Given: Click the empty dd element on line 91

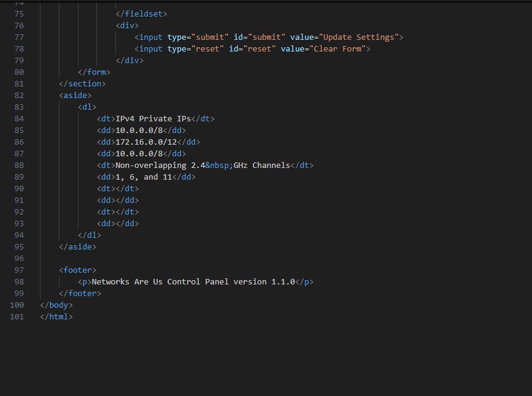Looking at the screenshot, I should [118, 200].
